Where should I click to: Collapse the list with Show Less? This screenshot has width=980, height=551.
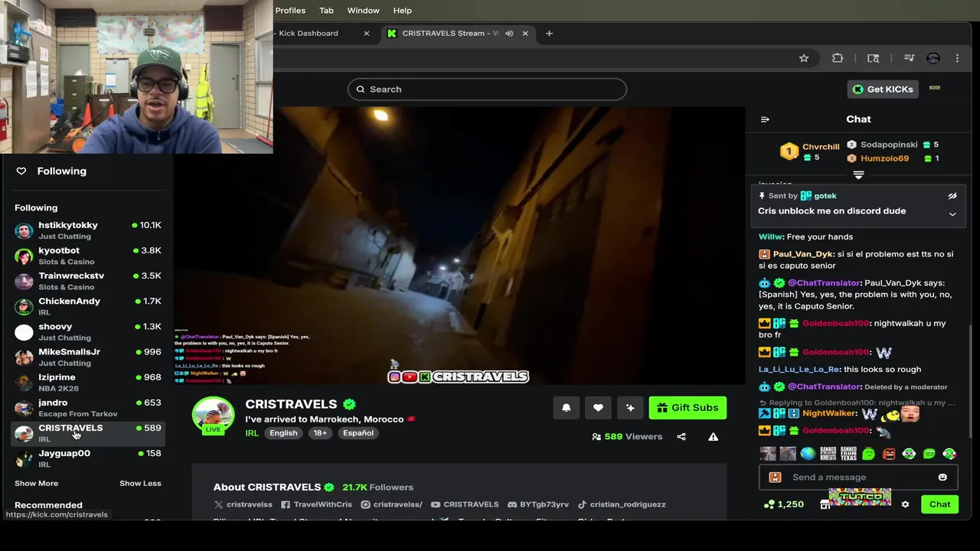pos(140,484)
